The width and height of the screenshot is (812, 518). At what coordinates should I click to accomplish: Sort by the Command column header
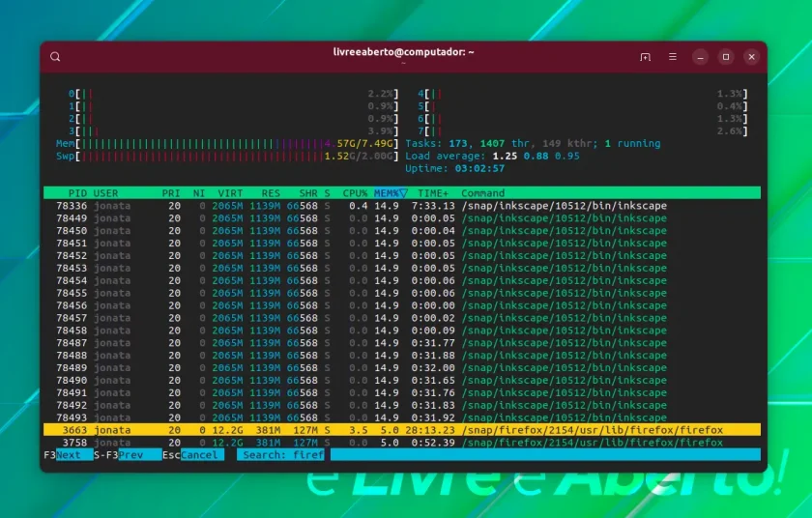482,193
